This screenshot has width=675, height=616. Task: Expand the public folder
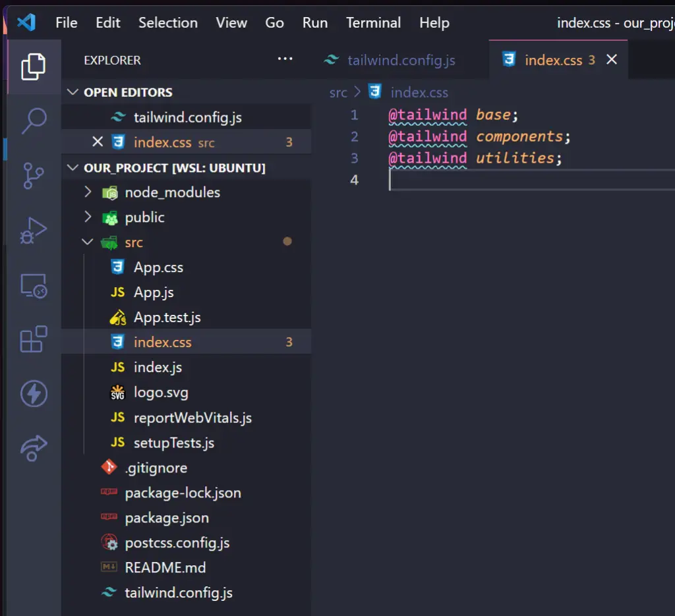point(88,217)
